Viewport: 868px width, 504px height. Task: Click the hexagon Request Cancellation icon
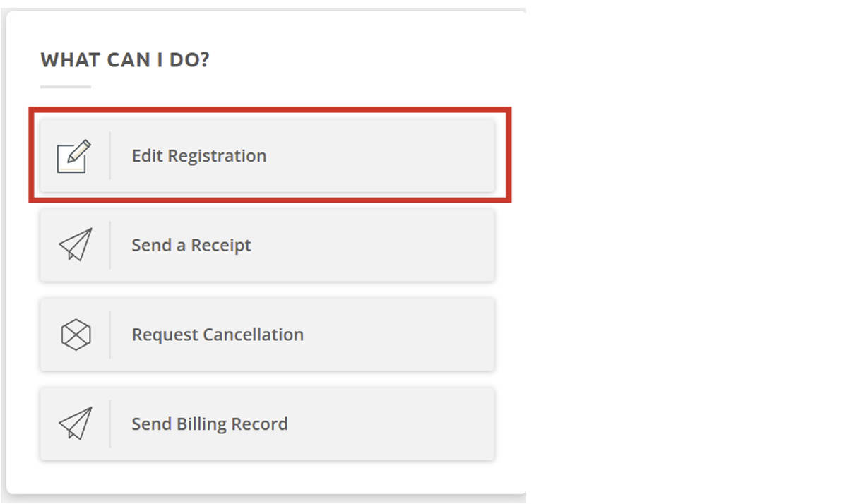tap(75, 335)
